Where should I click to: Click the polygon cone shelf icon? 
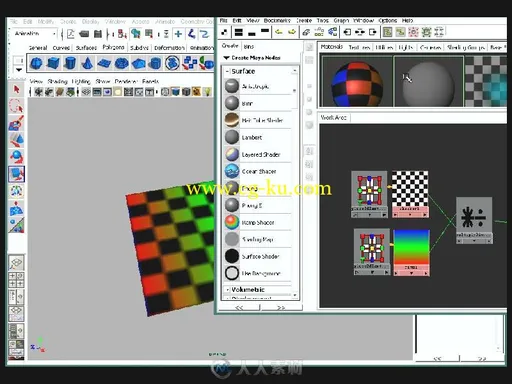(87, 63)
